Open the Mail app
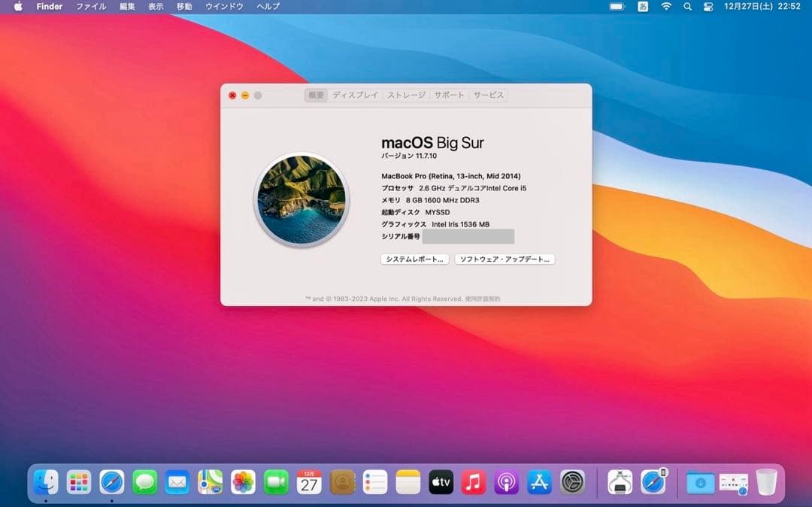812x507 pixels. [176, 482]
